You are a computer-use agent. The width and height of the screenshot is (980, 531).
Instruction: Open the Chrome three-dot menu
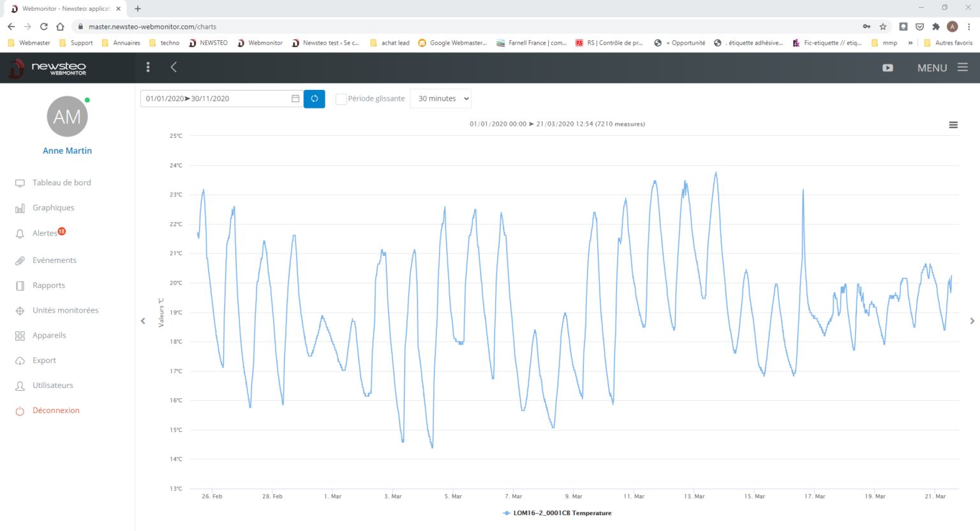pyautogui.click(x=969, y=27)
